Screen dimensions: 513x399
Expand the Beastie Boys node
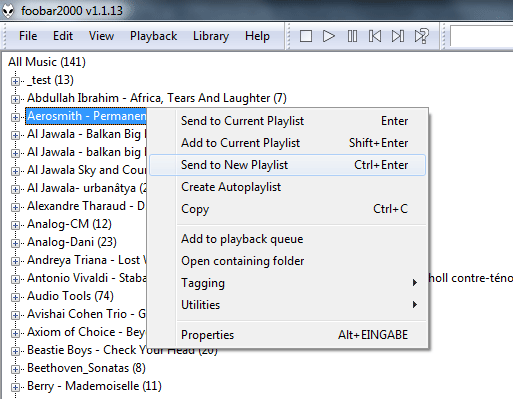tap(15, 351)
